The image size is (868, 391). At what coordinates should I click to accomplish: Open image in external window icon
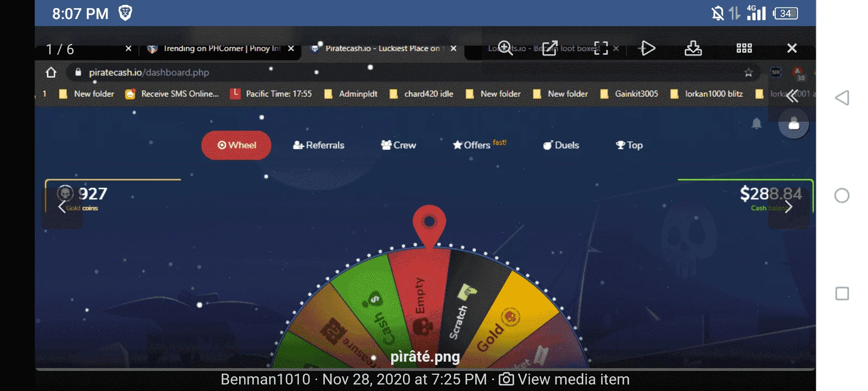tap(550, 48)
